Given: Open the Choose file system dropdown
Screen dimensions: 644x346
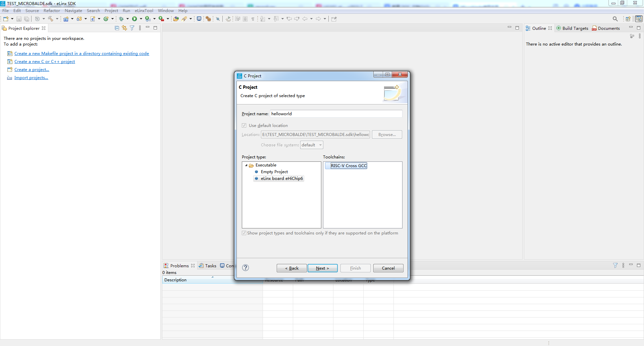Looking at the screenshot, I should click(312, 145).
